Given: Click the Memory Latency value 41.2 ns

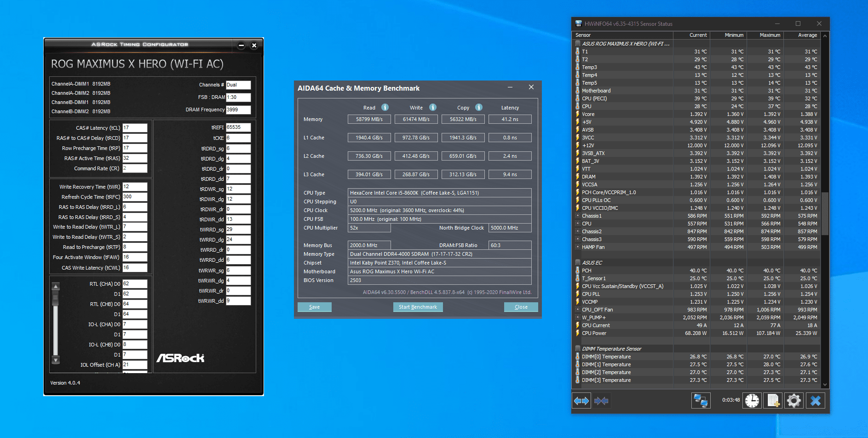Looking at the screenshot, I should (x=510, y=119).
